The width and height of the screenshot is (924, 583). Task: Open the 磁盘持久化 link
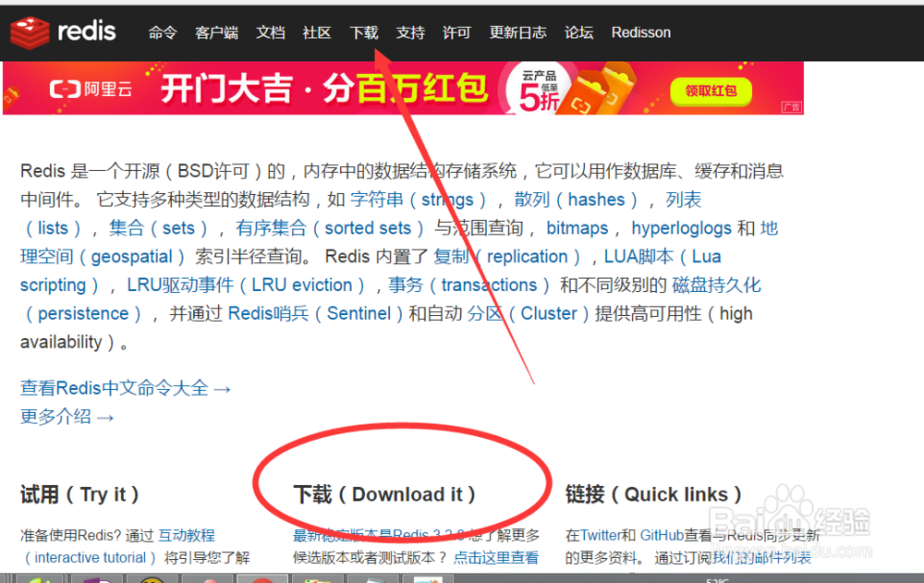coord(717,285)
